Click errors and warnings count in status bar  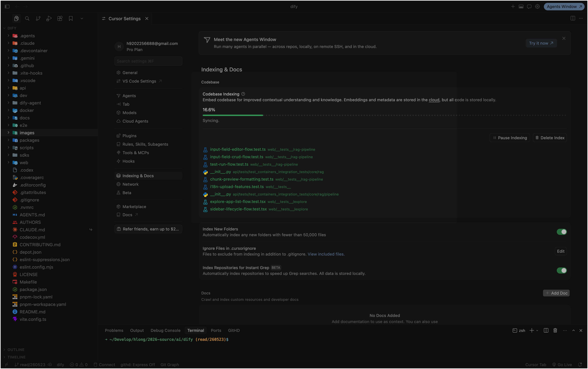coord(79,365)
